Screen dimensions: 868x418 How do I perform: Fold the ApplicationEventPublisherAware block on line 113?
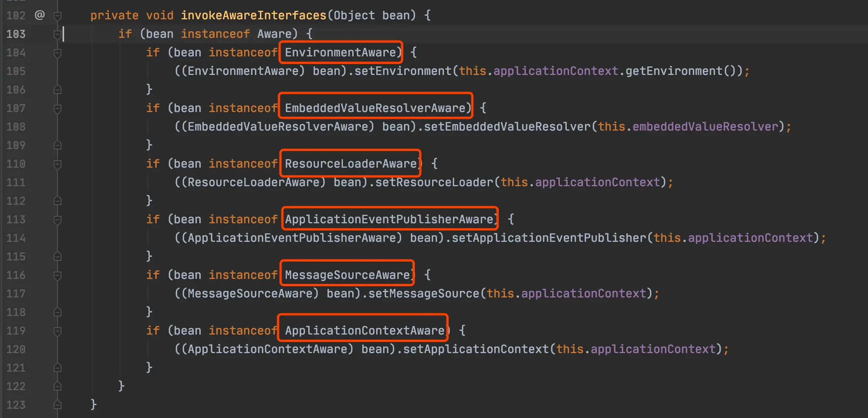point(58,219)
